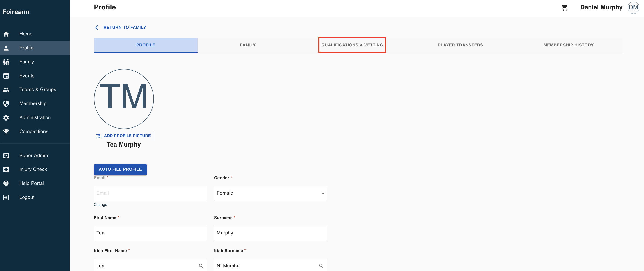Click the First Name field containing Tea
Image resolution: width=644 pixels, height=271 pixels.
[150, 233]
